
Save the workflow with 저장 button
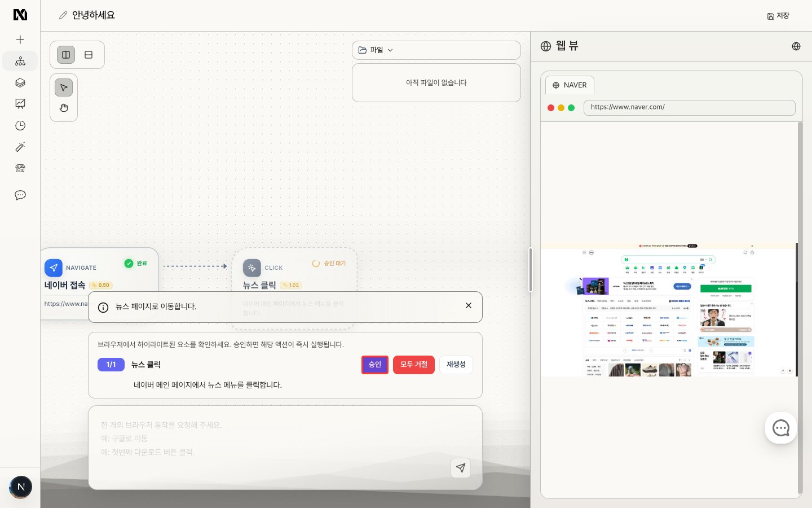pyautogui.click(x=778, y=16)
